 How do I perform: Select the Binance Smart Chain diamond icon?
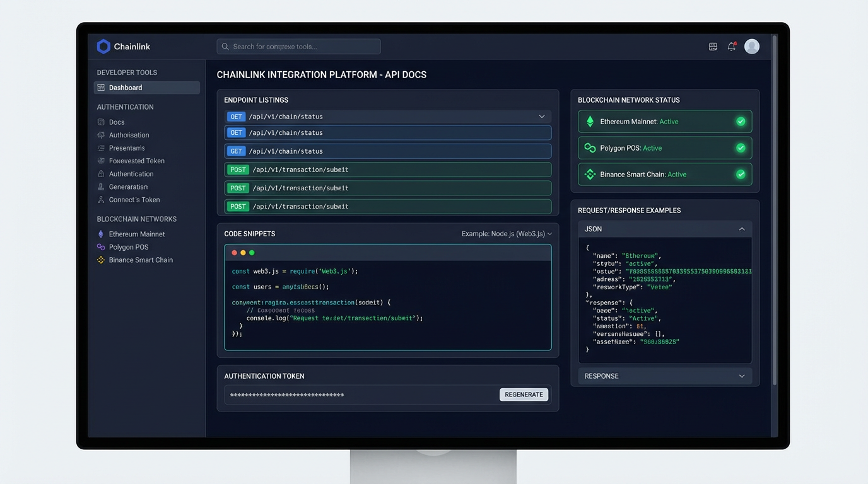(101, 259)
